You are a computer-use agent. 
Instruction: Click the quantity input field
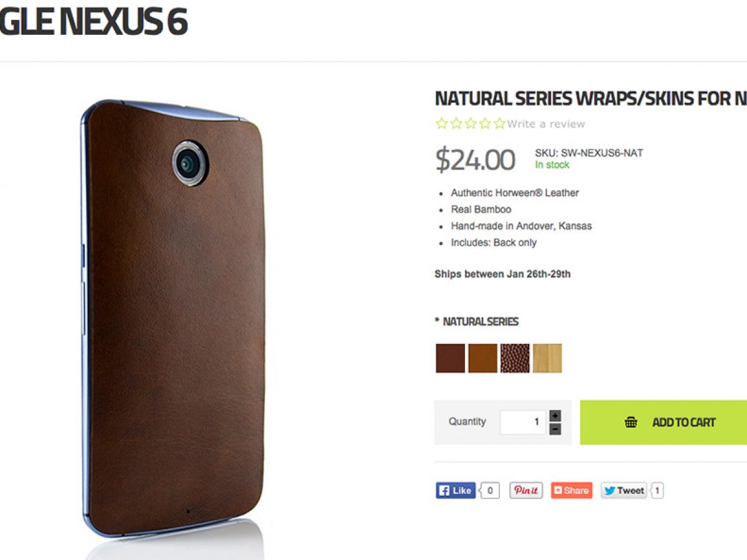tap(523, 422)
